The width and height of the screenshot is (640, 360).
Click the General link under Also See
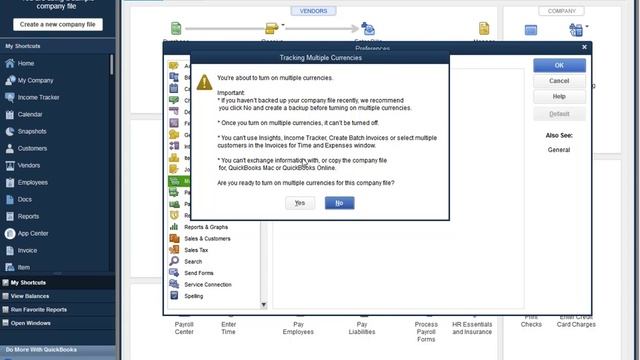[559, 150]
